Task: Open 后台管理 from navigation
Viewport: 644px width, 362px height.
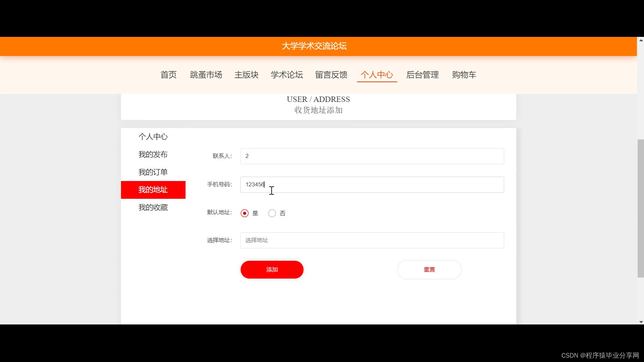Action: pyautogui.click(x=422, y=75)
